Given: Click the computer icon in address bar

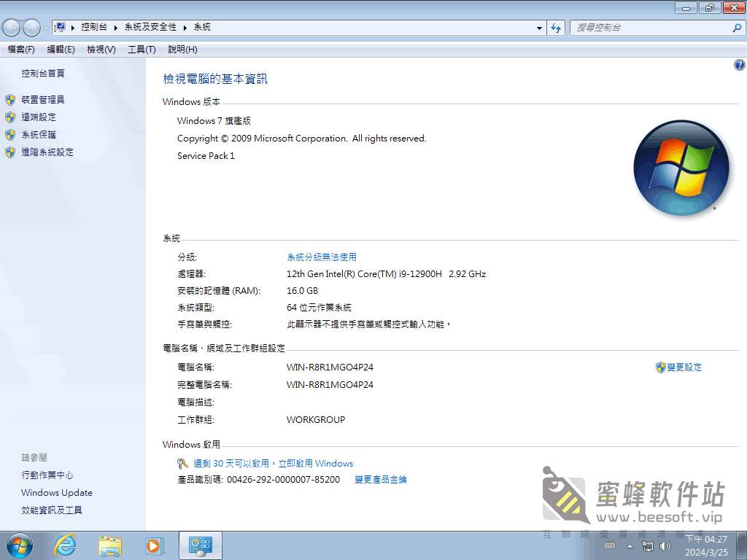Looking at the screenshot, I should (x=60, y=27).
